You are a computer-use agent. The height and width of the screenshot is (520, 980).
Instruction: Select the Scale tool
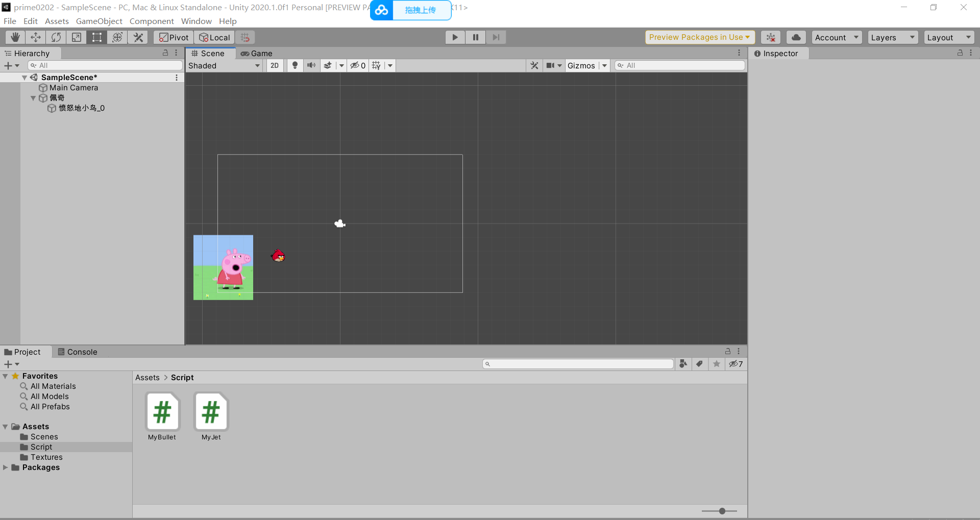[x=77, y=37]
